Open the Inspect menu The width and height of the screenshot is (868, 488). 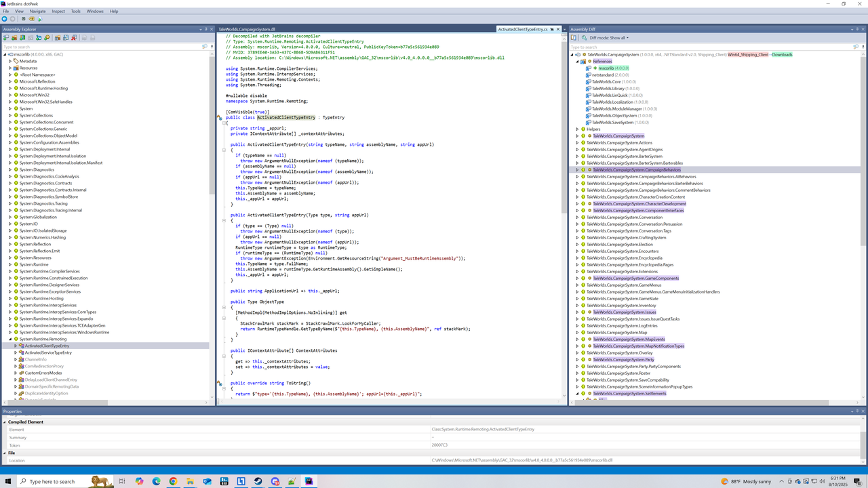58,12
